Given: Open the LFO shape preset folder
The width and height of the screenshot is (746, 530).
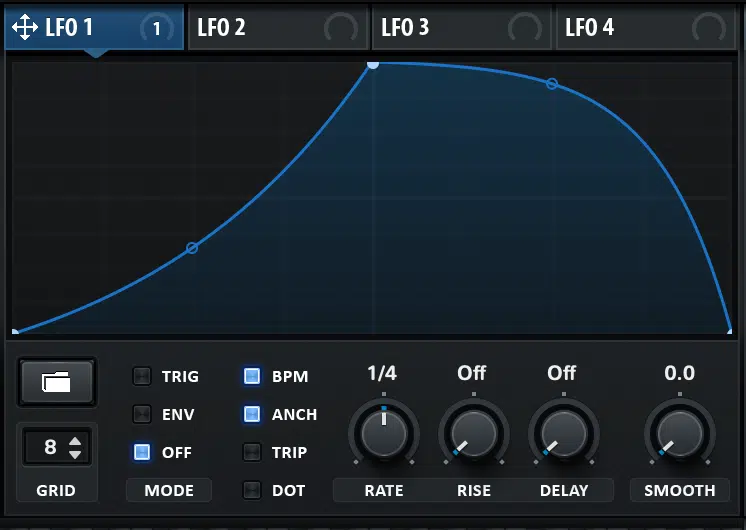Looking at the screenshot, I should click(x=57, y=382).
